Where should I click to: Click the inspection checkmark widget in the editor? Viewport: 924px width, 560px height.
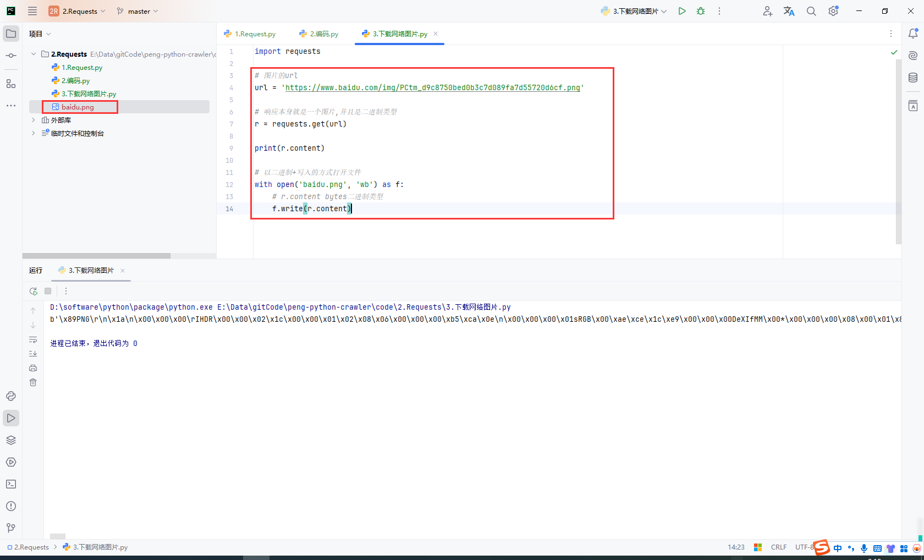pyautogui.click(x=894, y=52)
